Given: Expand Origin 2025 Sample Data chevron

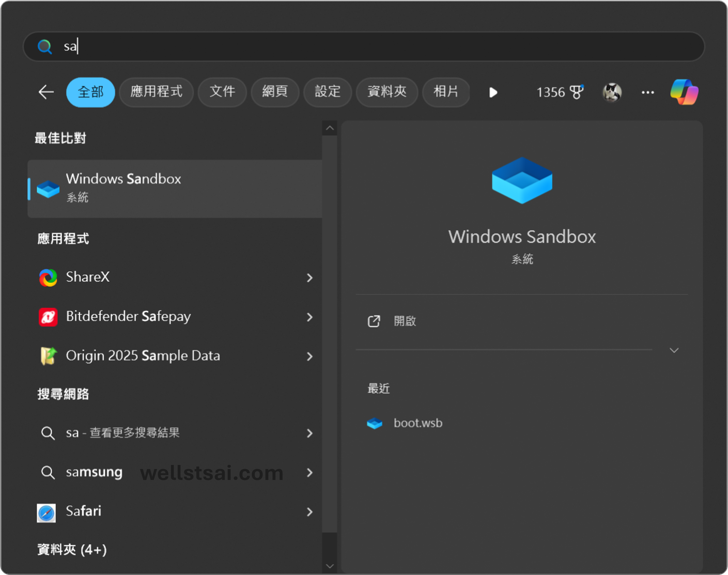Looking at the screenshot, I should click(309, 357).
